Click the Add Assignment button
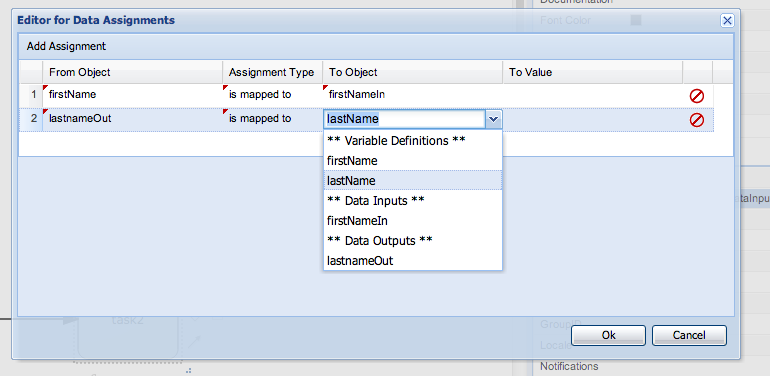Image resolution: width=770 pixels, height=376 pixels. point(66,47)
